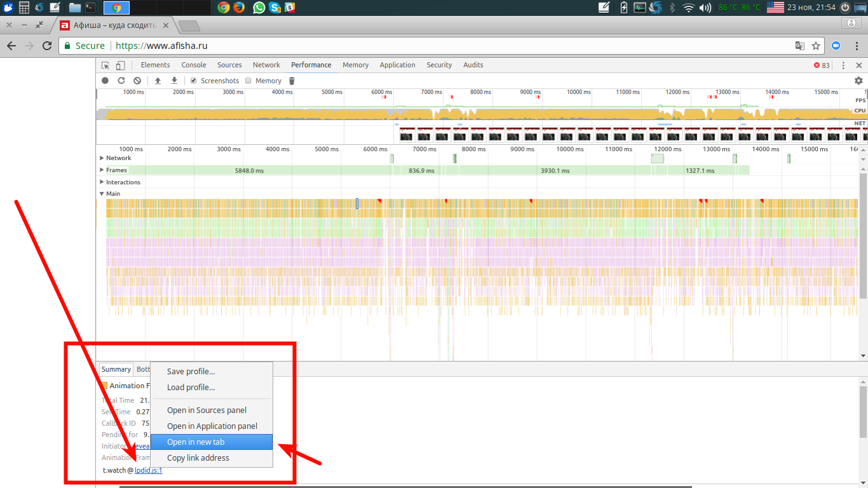The width and height of the screenshot is (868, 488).
Task: Open the Audits tab
Action: click(x=473, y=65)
